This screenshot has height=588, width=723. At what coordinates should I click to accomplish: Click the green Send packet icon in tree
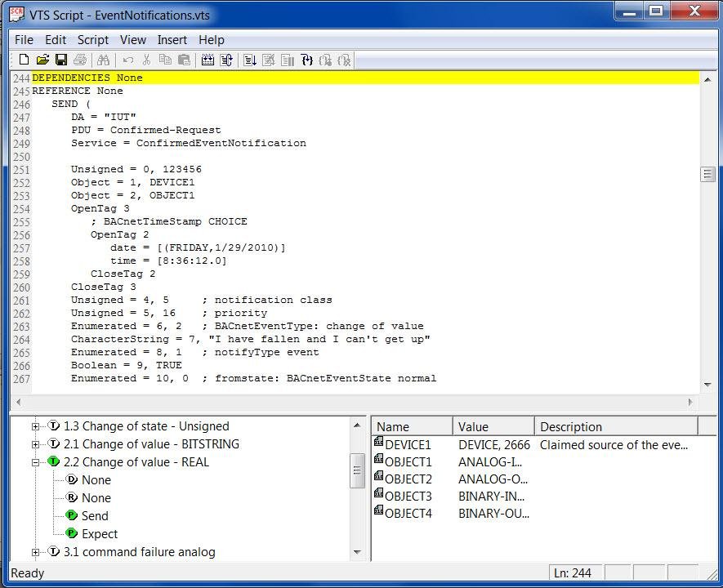click(x=71, y=516)
